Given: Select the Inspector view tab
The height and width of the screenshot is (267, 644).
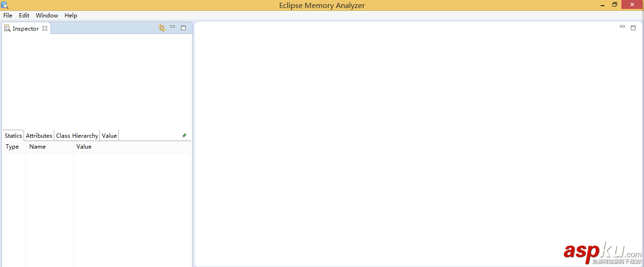Looking at the screenshot, I should click(x=26, y=28).
